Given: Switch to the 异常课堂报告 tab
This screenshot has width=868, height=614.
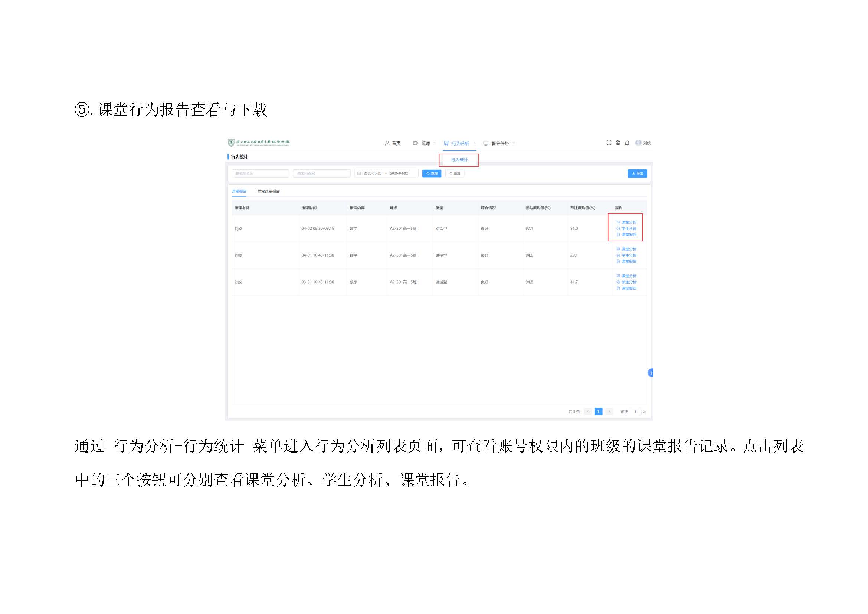Looking at the screenshot, I should pyautogui.click(x=268, y=191).
